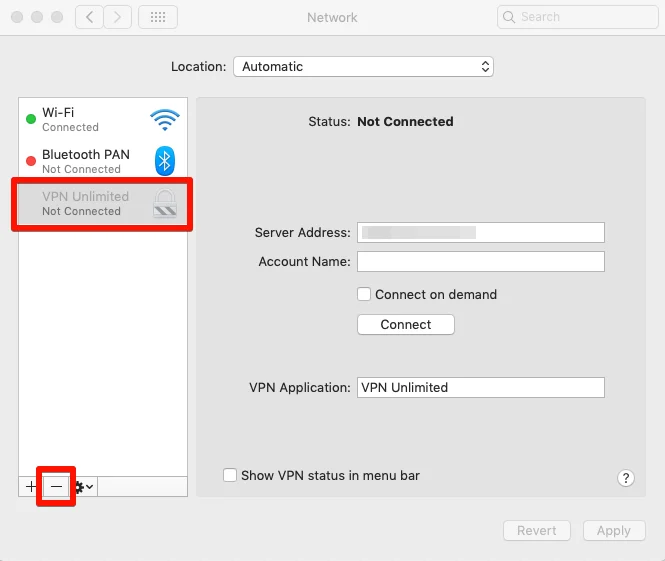Click the VPN Unlimited padlock icon
The width and height of the screenshot is (665, 561).
coord(165,203)
